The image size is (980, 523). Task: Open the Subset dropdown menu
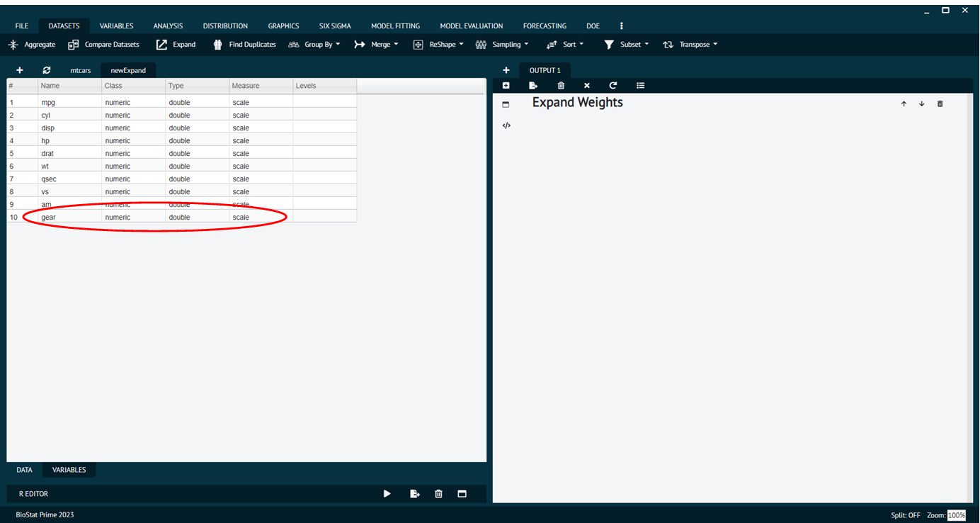[x=627, y=45]
